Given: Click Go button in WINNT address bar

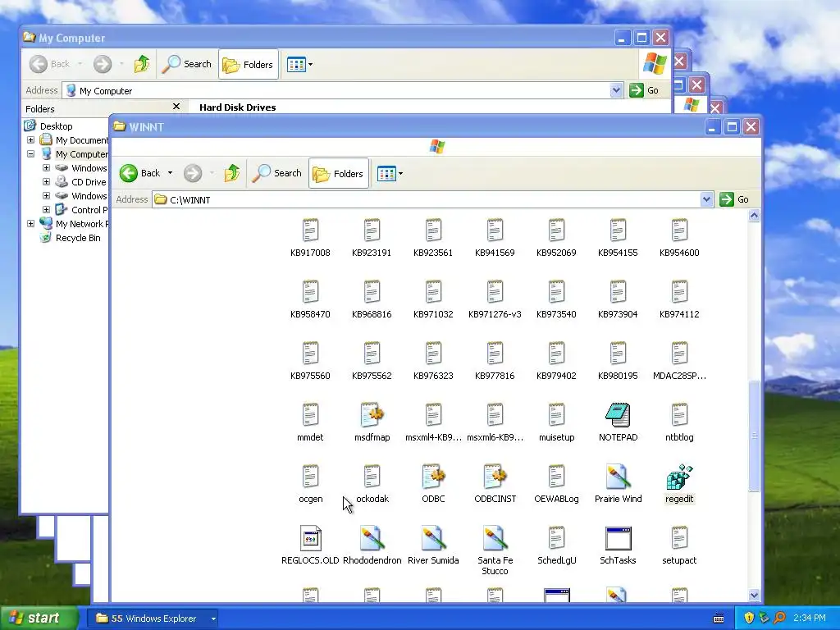Looking at the screenshot, I should pos(735,199).
